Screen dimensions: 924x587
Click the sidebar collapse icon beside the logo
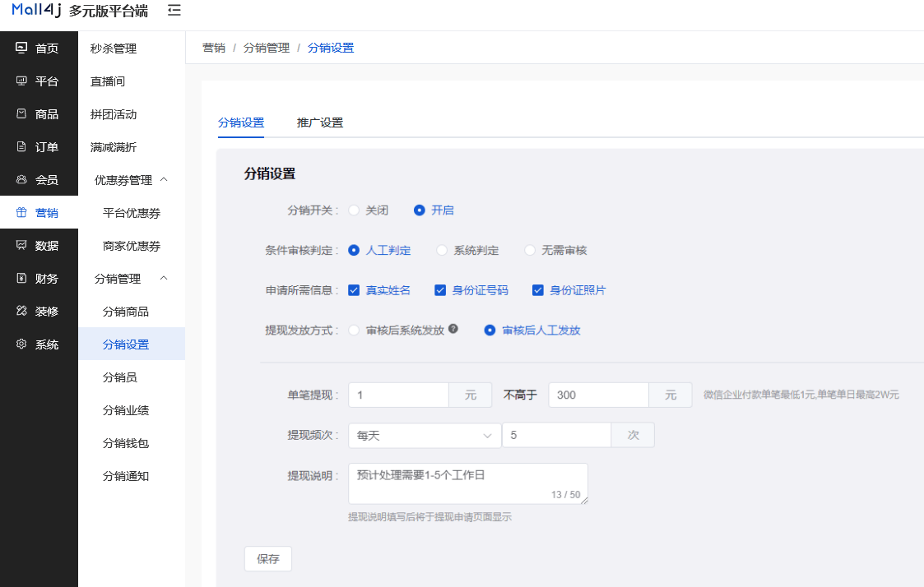(174, 11)
